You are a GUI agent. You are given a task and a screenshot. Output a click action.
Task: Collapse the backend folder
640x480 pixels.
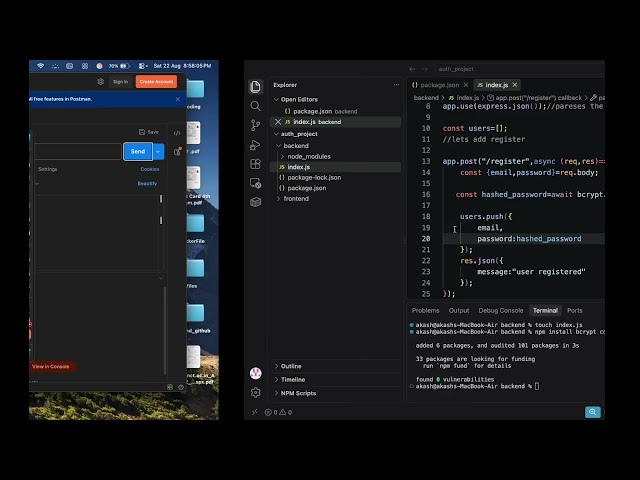pyautogui.click(x=293, y=146)
